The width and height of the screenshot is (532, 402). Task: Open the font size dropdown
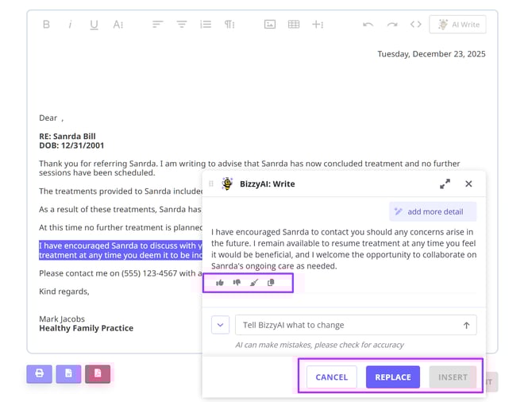point(118,25)
